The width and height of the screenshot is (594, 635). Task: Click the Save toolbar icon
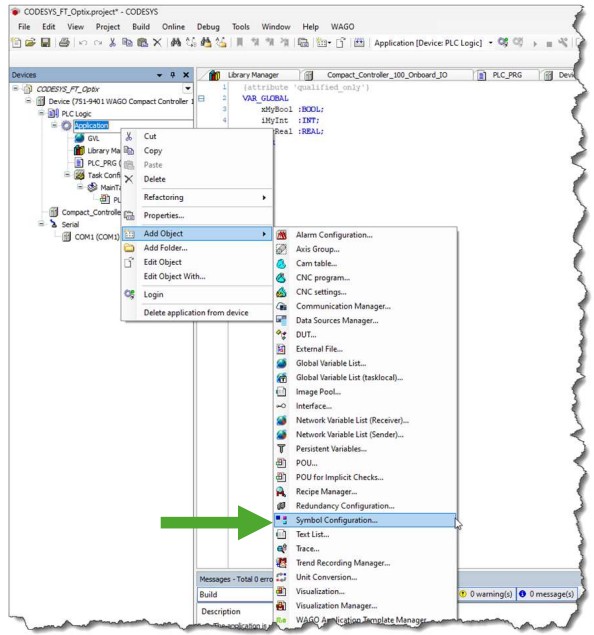click(45, 43)
